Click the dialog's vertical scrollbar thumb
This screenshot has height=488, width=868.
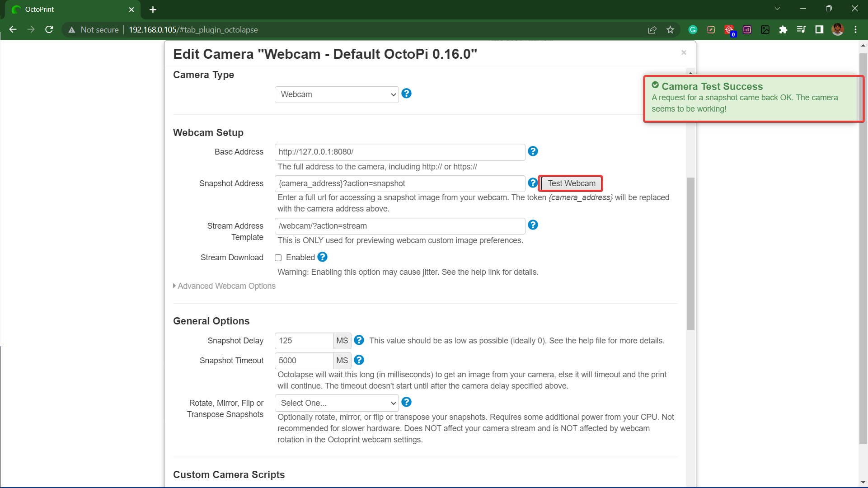[690, 253]
